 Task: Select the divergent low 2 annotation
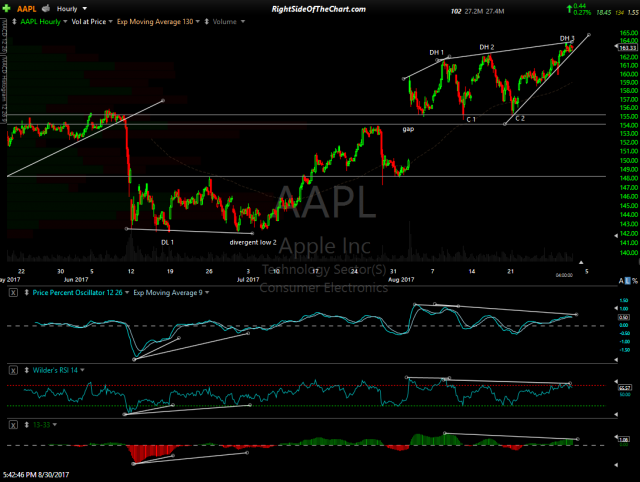pos(253,242)
